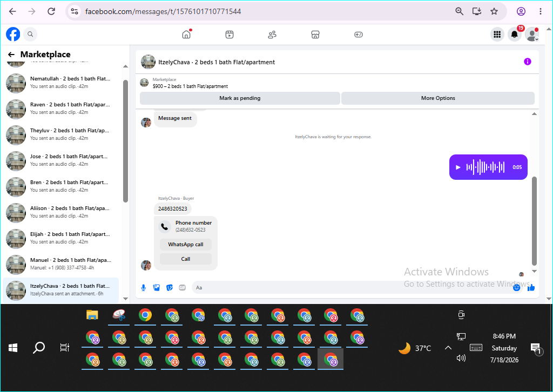The image size is (553, 392).
Task: Open the Friends tab
Action: [272, 34]
